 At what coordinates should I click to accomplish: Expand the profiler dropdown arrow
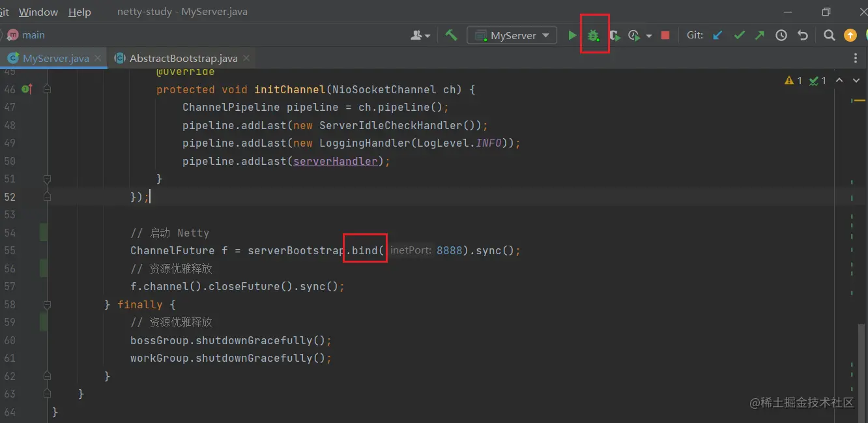coord(649,36)
